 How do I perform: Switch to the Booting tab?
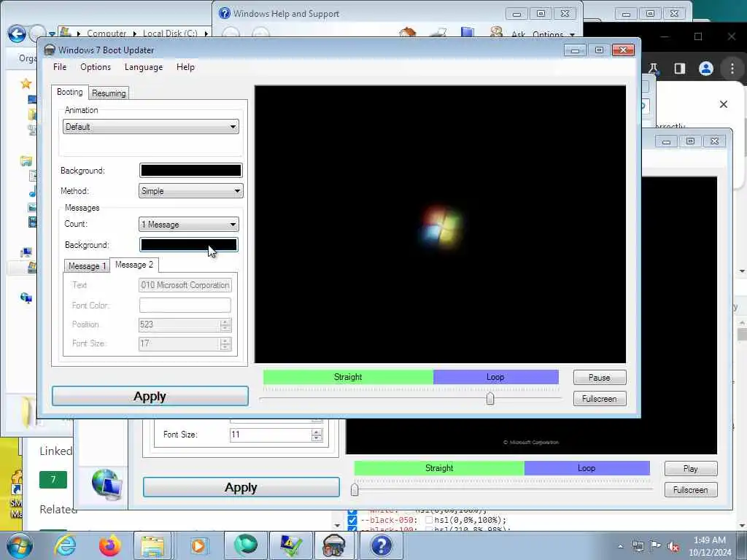point(69,92)
